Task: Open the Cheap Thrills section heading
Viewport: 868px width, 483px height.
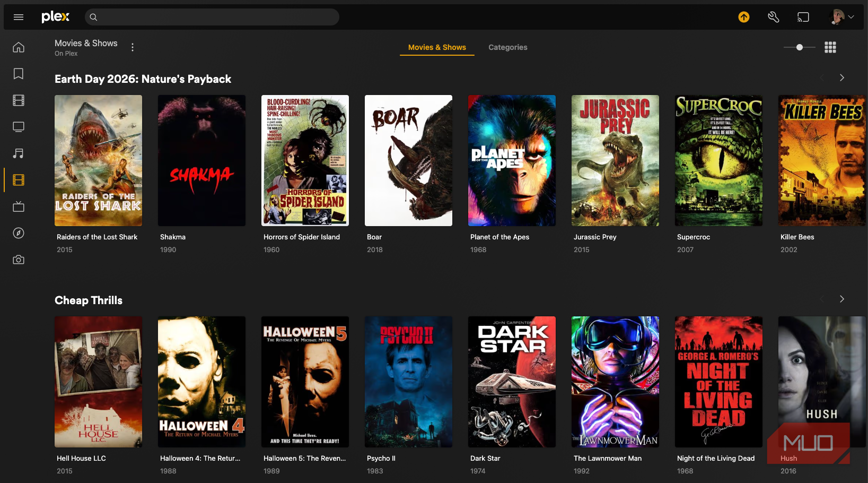Action: click(89, 300)
